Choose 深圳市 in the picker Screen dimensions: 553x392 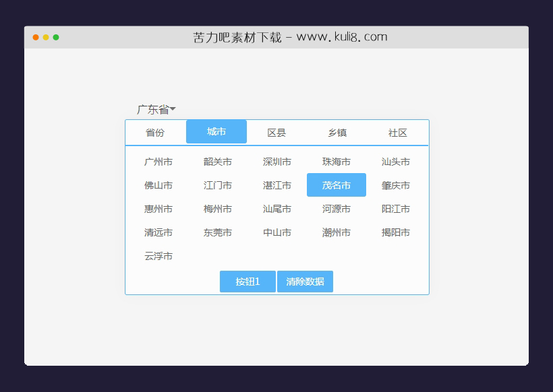click(x=276, y=162)
